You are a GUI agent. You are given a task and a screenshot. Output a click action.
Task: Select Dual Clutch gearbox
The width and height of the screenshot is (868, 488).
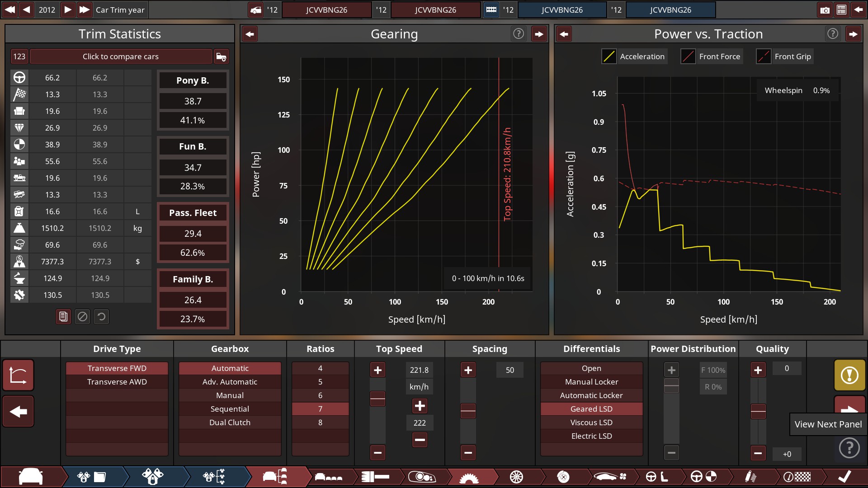[x=230, y=422]
